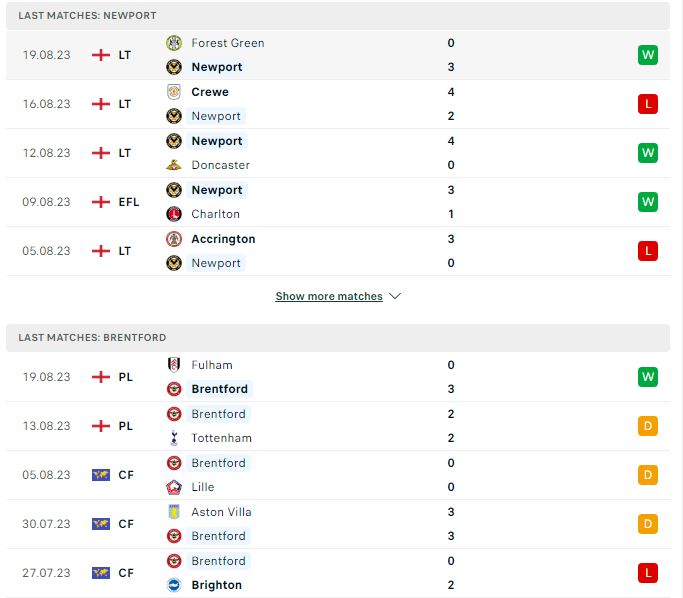This screenshot has width=683, height=598.
Task: Click the Aston Villa club crest
Action: coord(174,512)
